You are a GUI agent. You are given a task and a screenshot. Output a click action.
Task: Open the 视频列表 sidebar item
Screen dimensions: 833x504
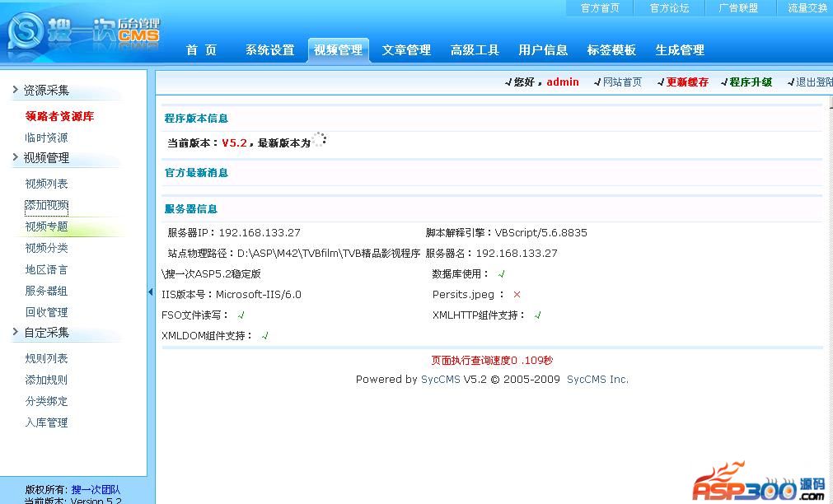(46, 184)
